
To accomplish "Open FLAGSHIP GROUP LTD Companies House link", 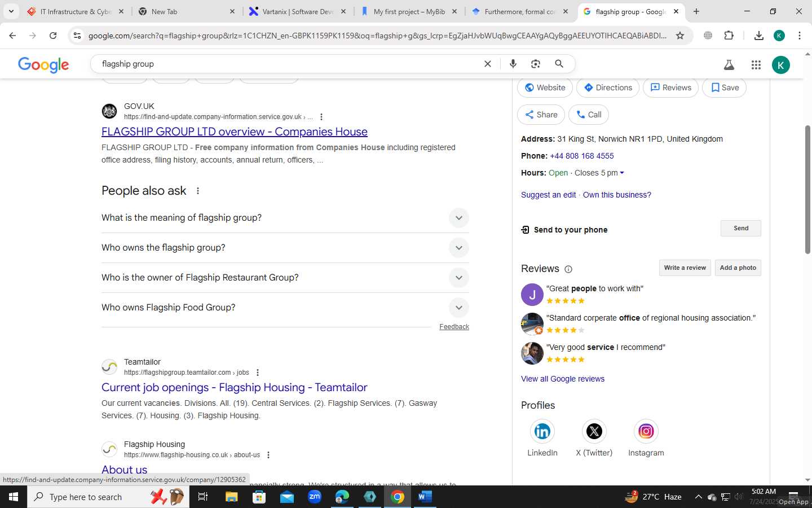I will 235,132.
